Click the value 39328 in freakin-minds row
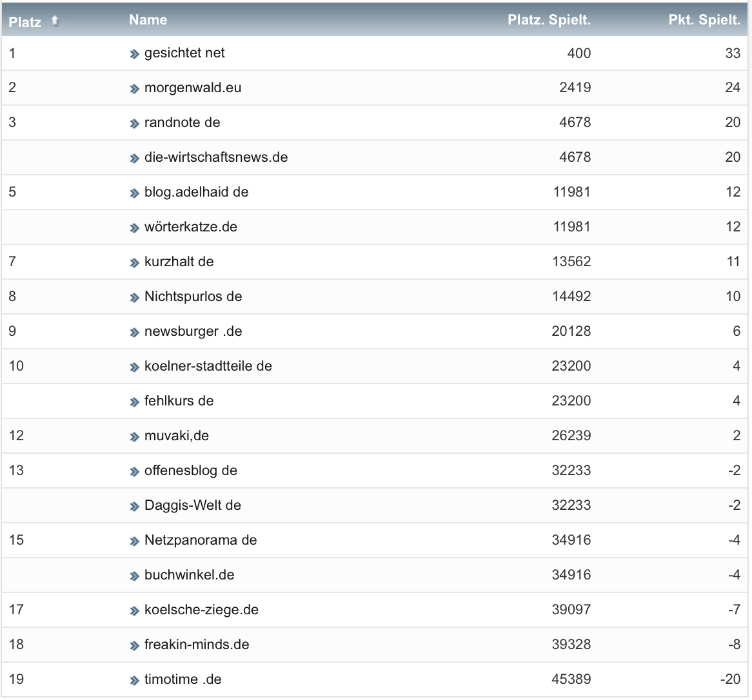 point(571,645)
